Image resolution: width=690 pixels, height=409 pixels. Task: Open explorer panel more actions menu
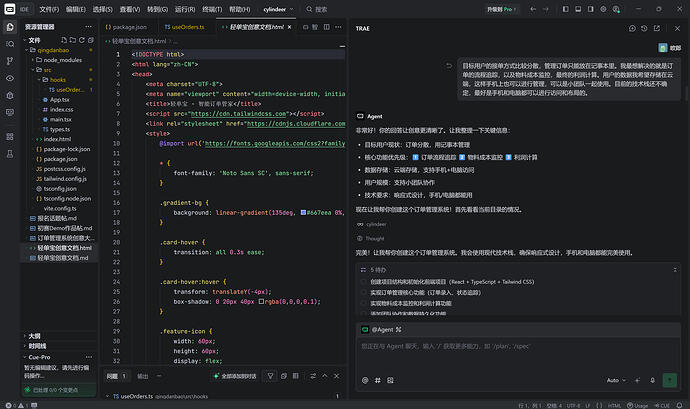88,27
